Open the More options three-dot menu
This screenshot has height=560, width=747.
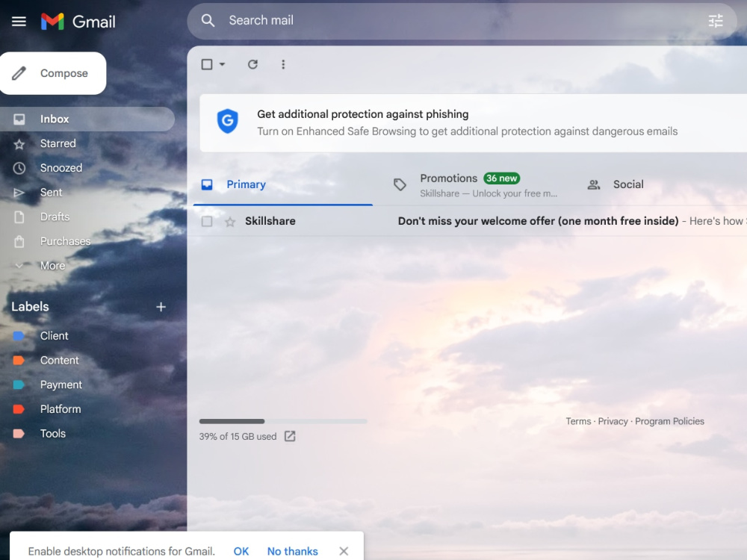pos(283,64)
